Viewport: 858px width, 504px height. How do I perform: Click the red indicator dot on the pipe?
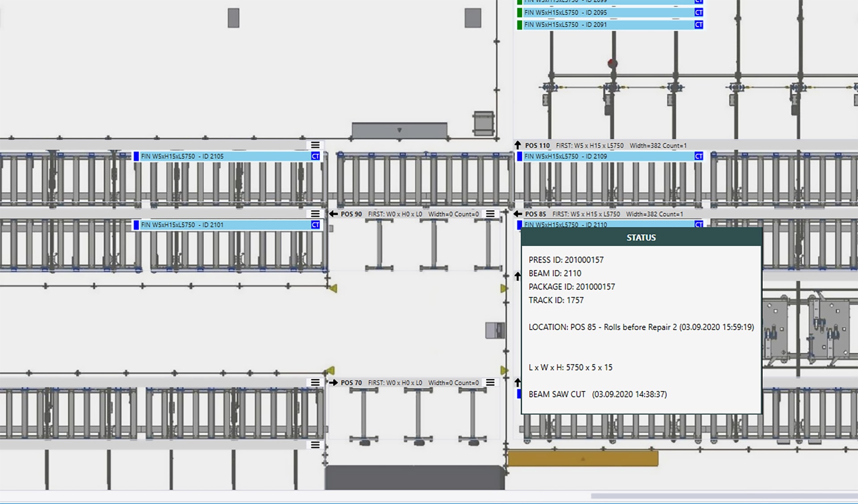[612, 63]
